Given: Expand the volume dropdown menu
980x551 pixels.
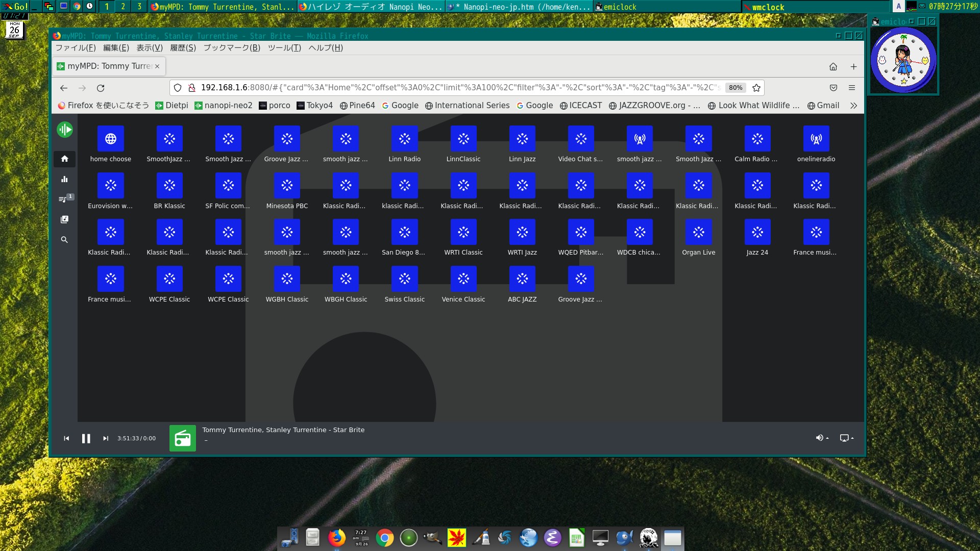Looking at the screenshot, I should pos(821,438).
